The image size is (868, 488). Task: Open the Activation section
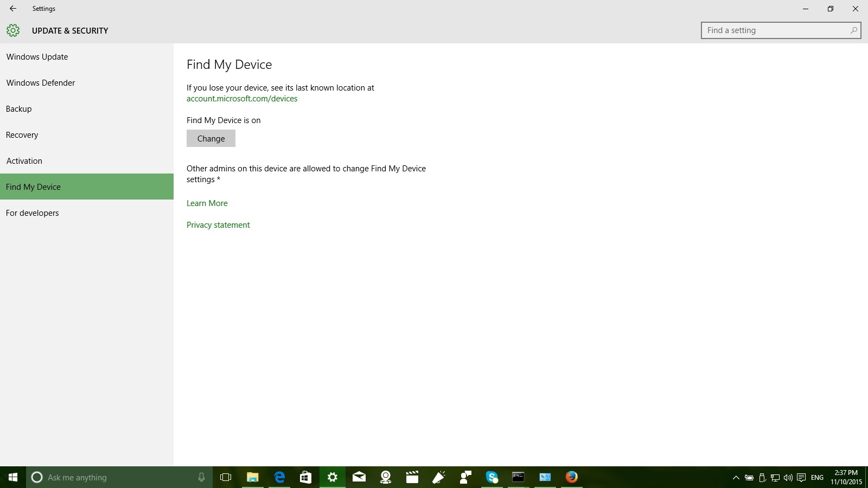[87, 160]
